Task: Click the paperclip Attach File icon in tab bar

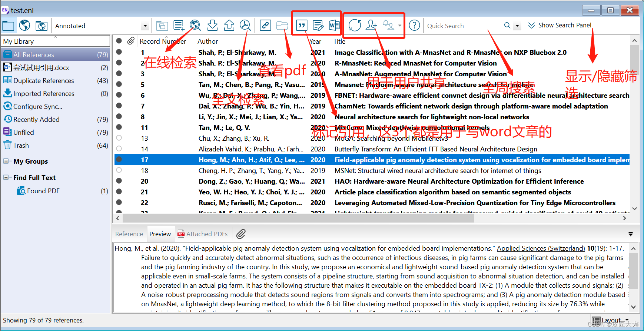Action: point(241,234)
